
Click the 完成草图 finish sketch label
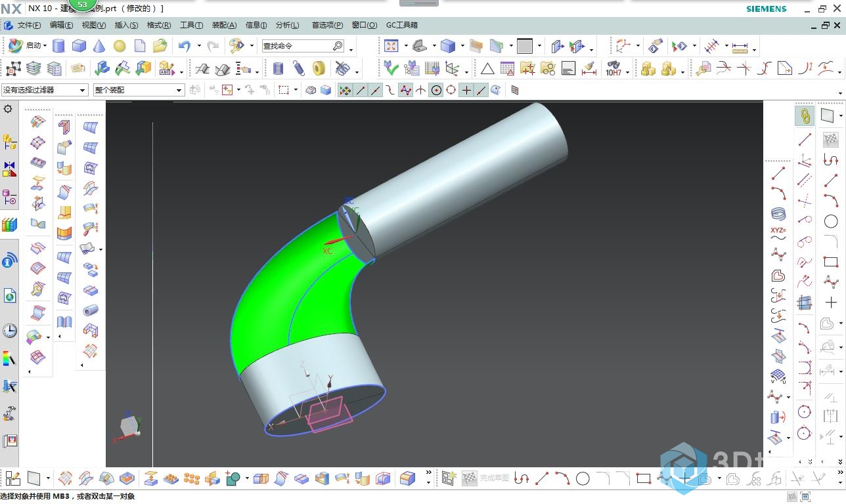pyautogui.click(x=494, y=478)
